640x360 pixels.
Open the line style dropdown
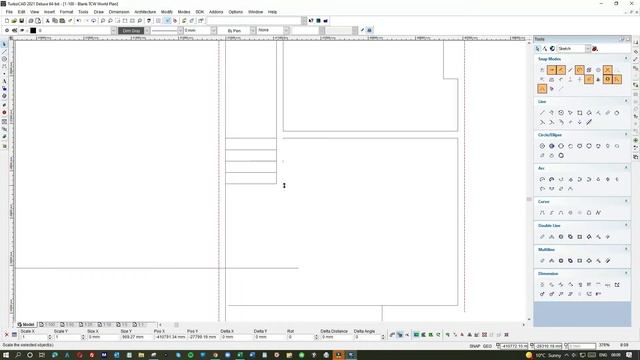point(180,31)
